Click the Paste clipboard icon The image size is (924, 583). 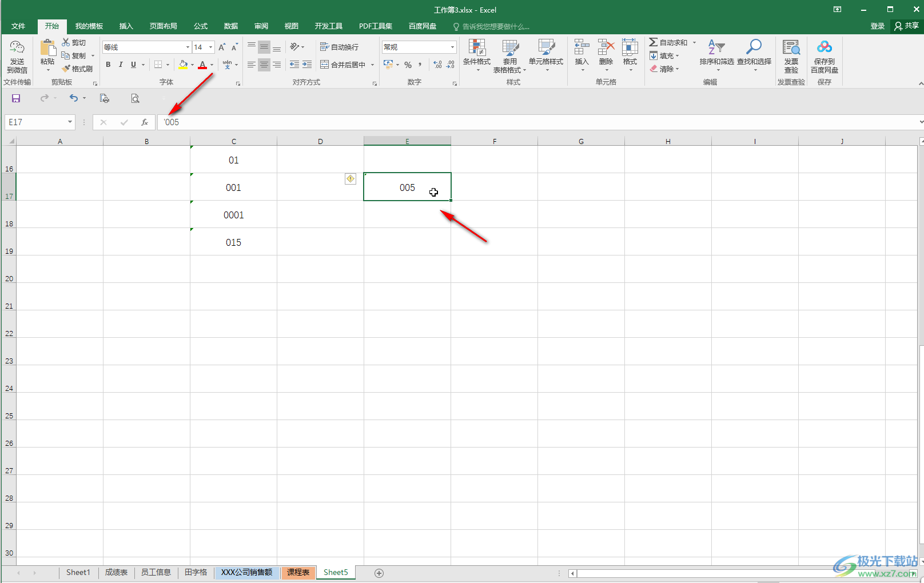coord(47,49)
